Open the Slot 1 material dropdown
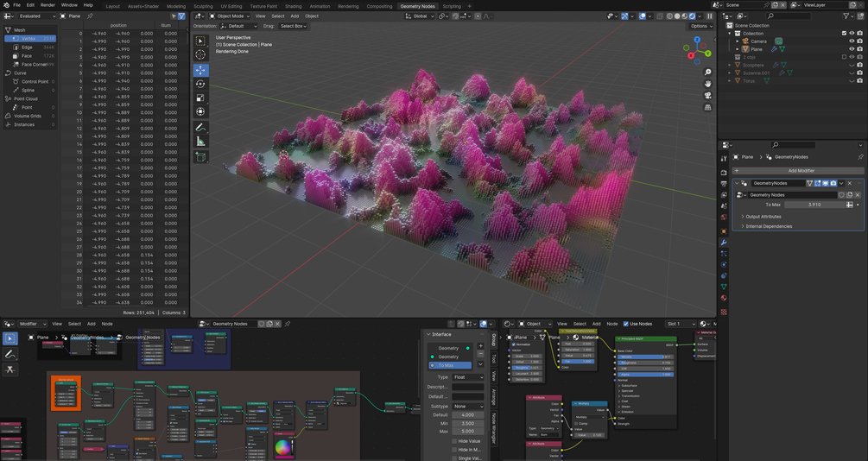Screen dimensions: 868x461 coord(681,324)
